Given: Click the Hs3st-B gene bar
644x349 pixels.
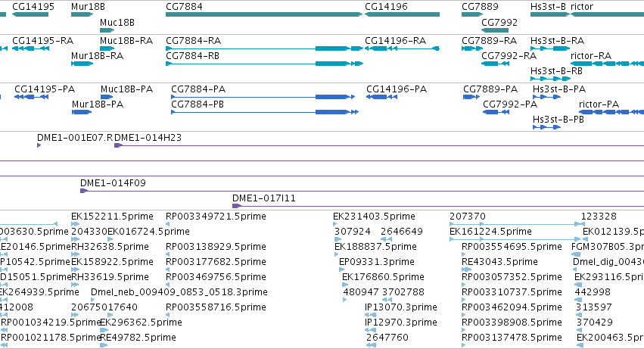Looking at the screenshot, I should (x=550, y=14).
